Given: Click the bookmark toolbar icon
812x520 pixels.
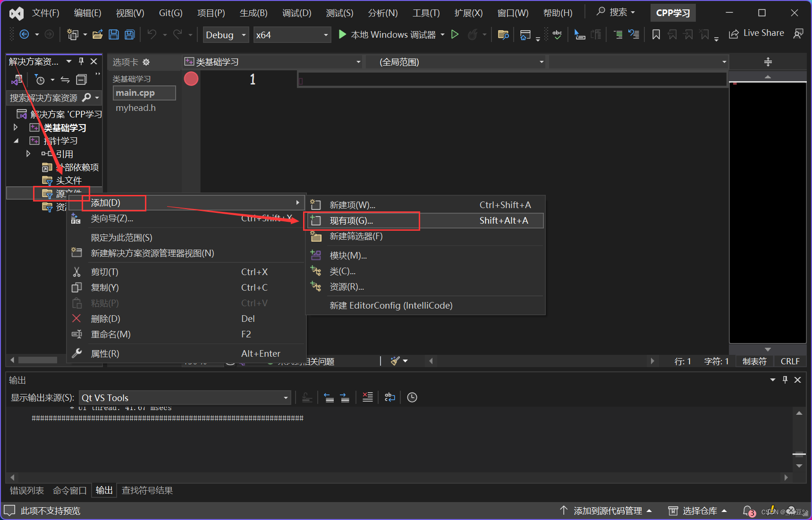Looking at the screenshot, I should (656, 34).
